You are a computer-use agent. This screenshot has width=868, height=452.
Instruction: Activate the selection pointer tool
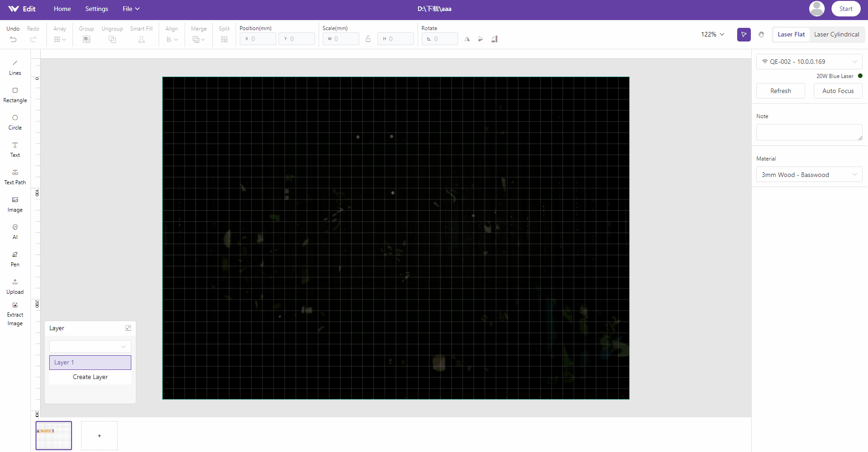[744, 35]
